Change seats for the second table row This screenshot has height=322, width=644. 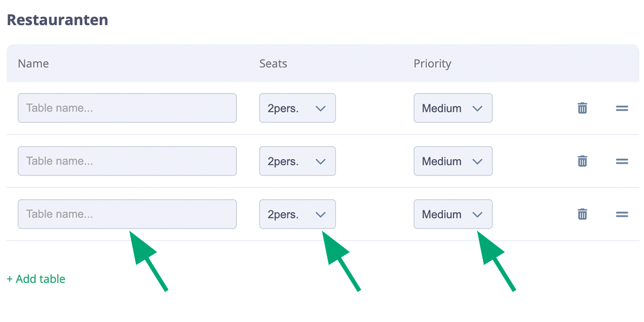[x=297, y=161]
